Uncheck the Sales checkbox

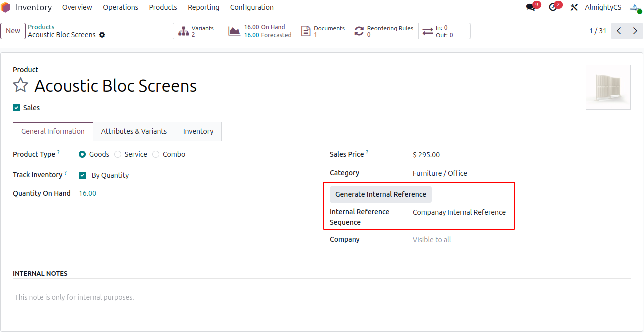click(16, 108)
